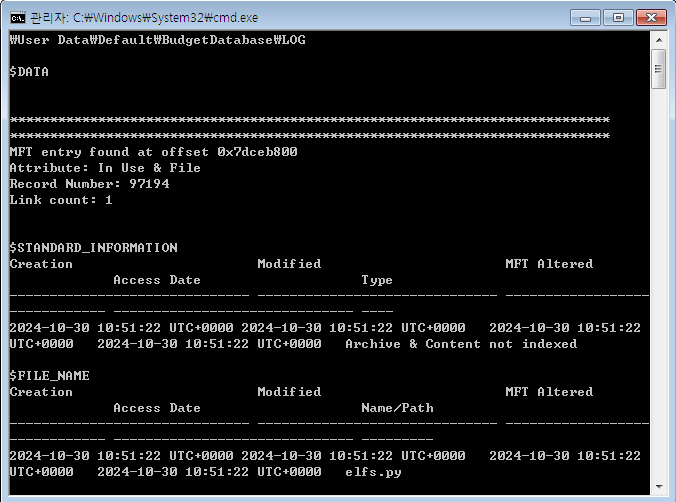This screenshot has width=676, height=502.
Task: Click 'MFT Altered' header under $STANDARD_INFORMATION
Action: pos(549,264)
